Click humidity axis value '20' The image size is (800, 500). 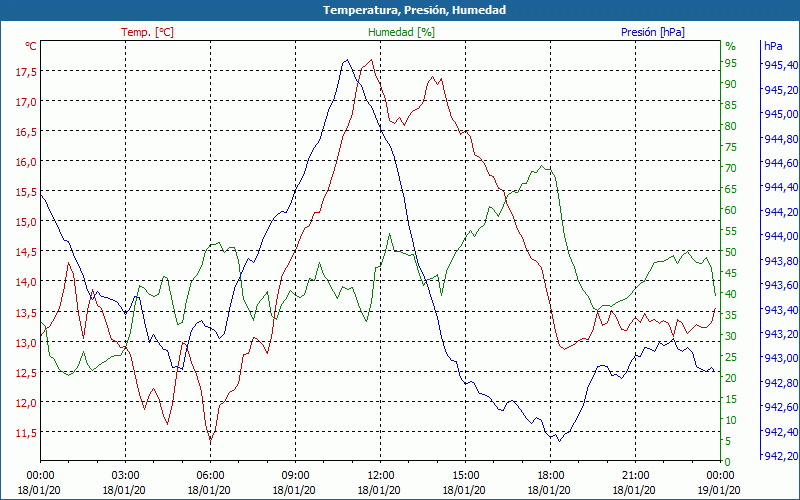(x=731, y=378)
